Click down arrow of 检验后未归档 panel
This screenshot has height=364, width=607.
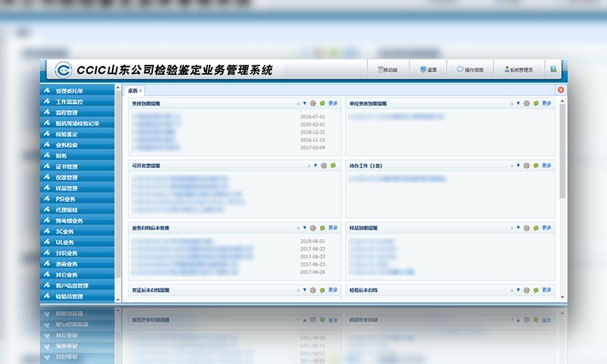518,290
